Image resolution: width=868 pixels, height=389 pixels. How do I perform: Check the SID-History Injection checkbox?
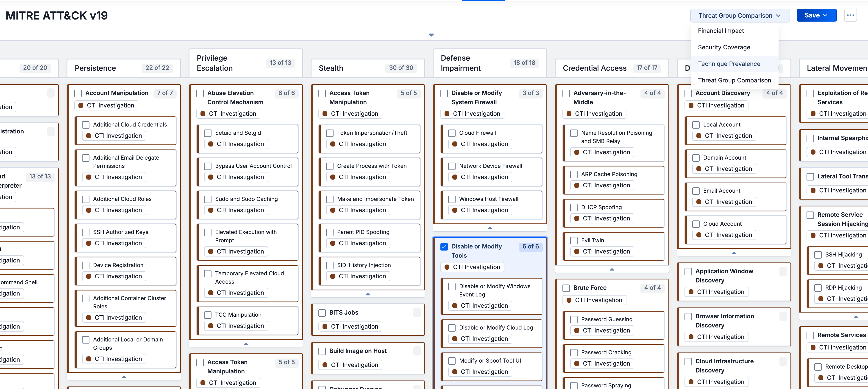(330, 265)
